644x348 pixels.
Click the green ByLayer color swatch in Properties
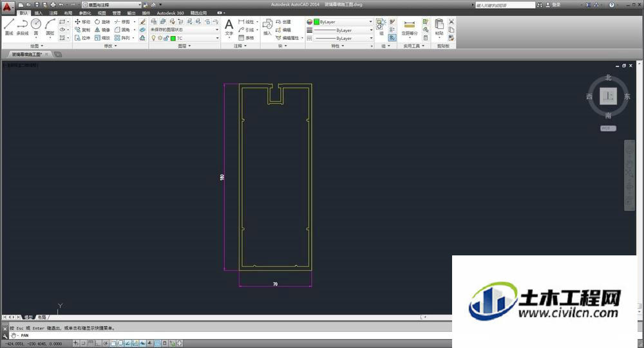[x=317, y=22]
